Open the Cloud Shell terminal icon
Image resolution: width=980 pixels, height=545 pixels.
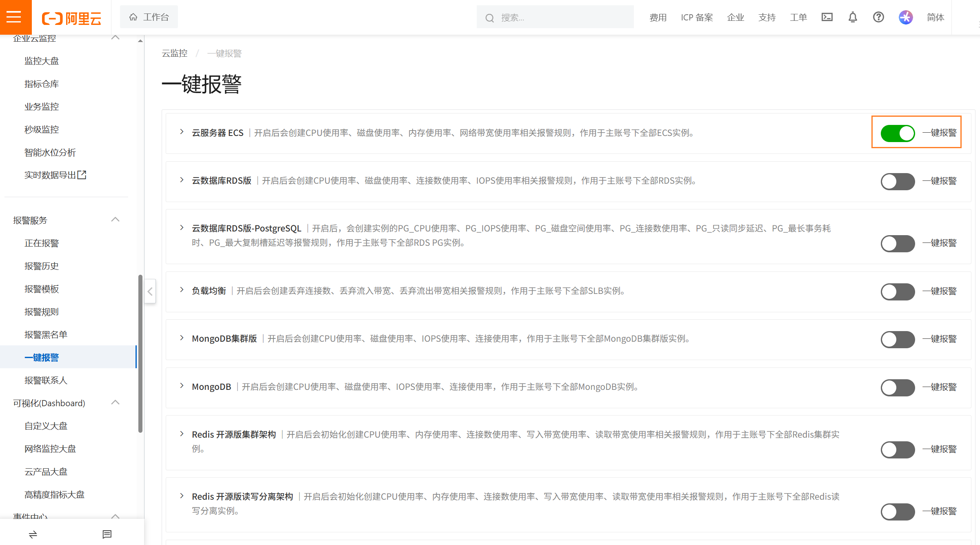(827, 17)
